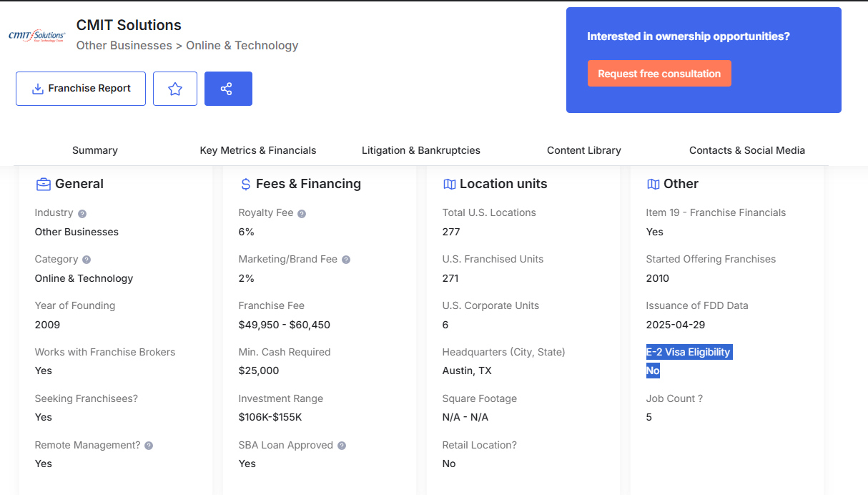
Task: Click the Franchise Fee range $49,950 - $60,450
Action: 285,325
